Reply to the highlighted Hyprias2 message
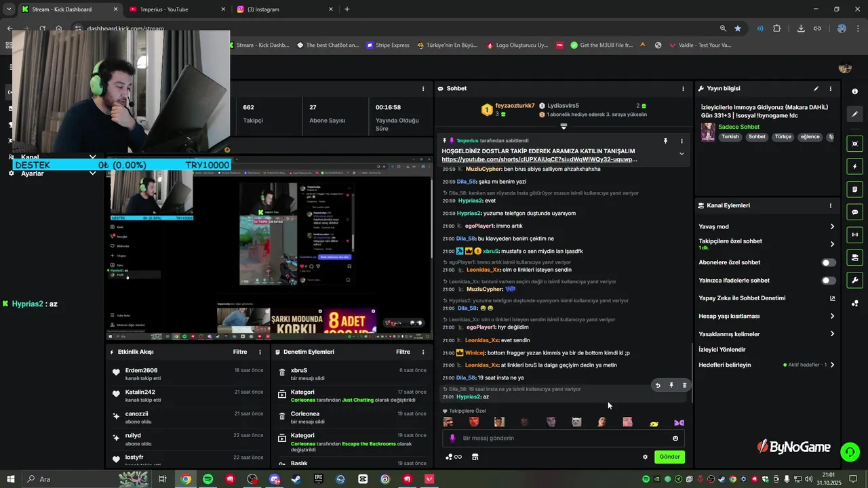The width and height of the screenshot is (868, 488). [658, 385]
